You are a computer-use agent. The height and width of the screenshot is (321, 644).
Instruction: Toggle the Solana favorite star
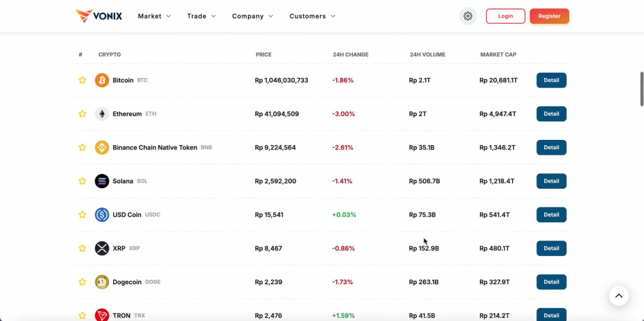(82, 181)
